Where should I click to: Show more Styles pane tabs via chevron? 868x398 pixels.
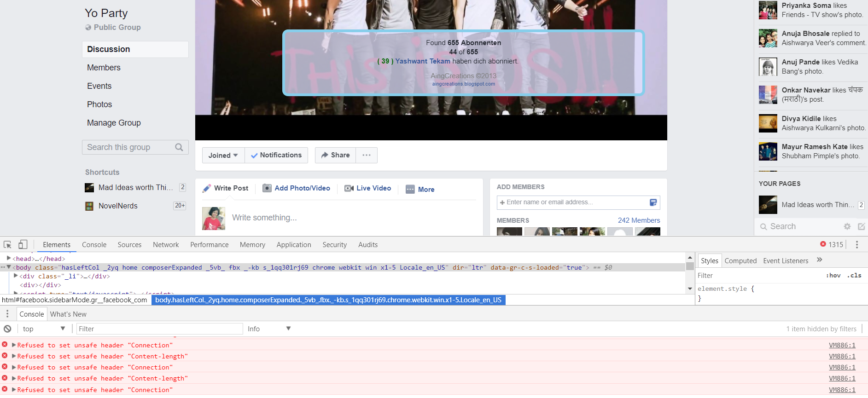[820, 260]
